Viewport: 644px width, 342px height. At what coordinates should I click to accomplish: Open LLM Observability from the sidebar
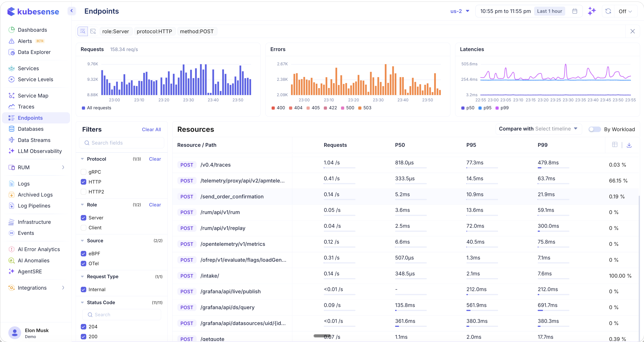point(40,151)
